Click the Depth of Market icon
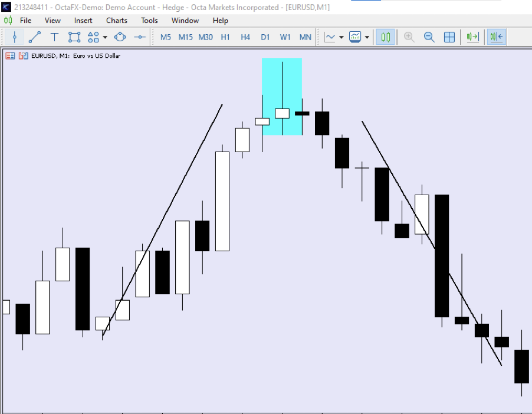The width and height of the screenshot is (532, 414). [x=10, y=56]
